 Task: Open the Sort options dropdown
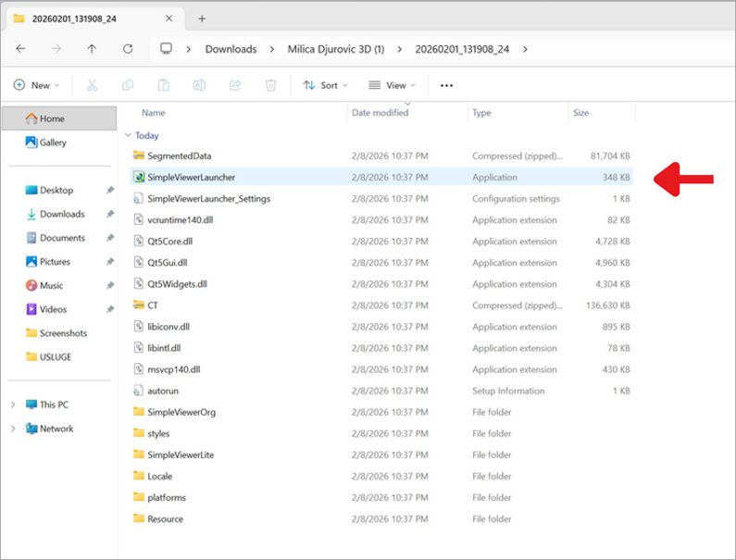(325, 85)
